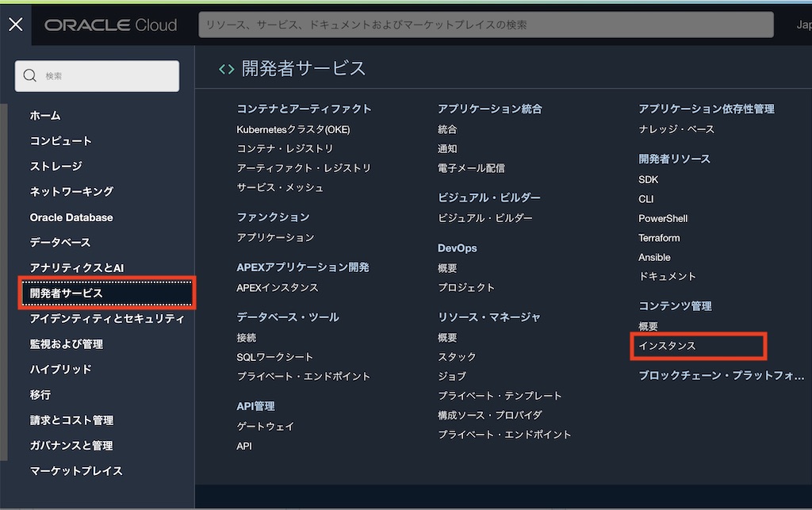Open ゲートウェイ under API管理
This screenshot has height=510, width=812.
[265, 427]
